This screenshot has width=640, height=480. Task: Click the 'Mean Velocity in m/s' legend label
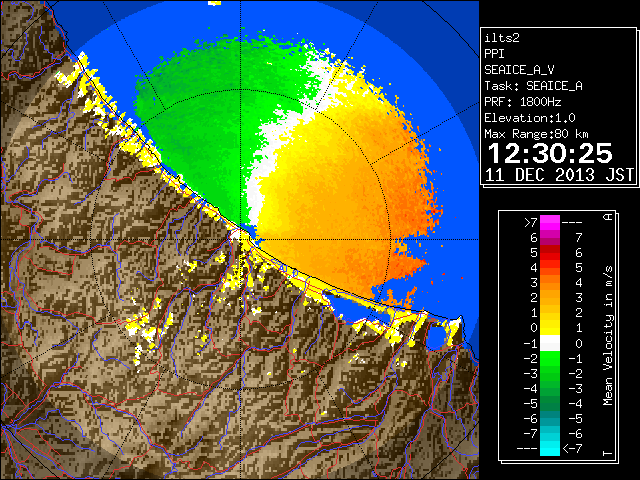click(608, 335)
